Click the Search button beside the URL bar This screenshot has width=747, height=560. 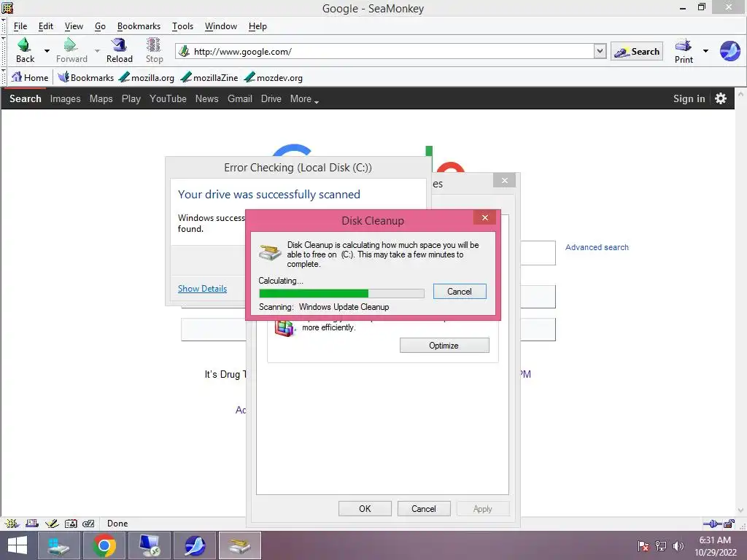tap(637, 52)
